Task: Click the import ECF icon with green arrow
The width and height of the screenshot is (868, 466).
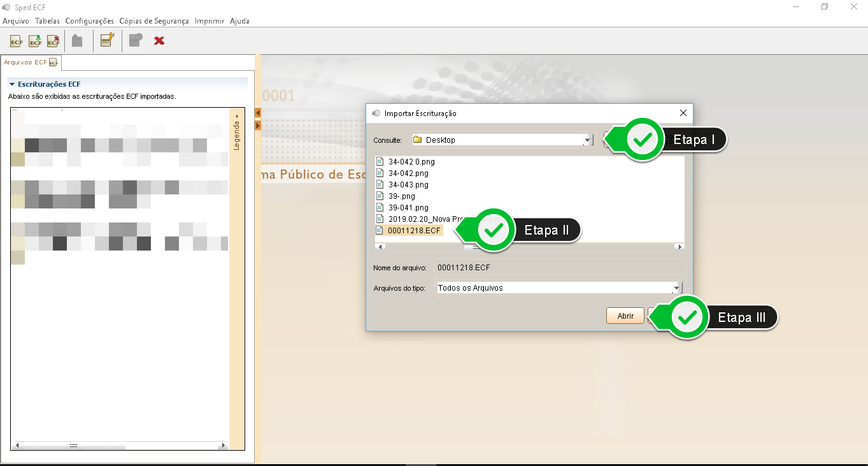Action: pyautogui.click(x=35, y=41)
